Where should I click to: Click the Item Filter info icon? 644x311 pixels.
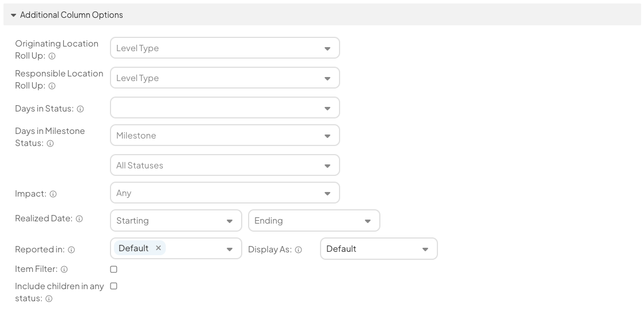(64, 270)
